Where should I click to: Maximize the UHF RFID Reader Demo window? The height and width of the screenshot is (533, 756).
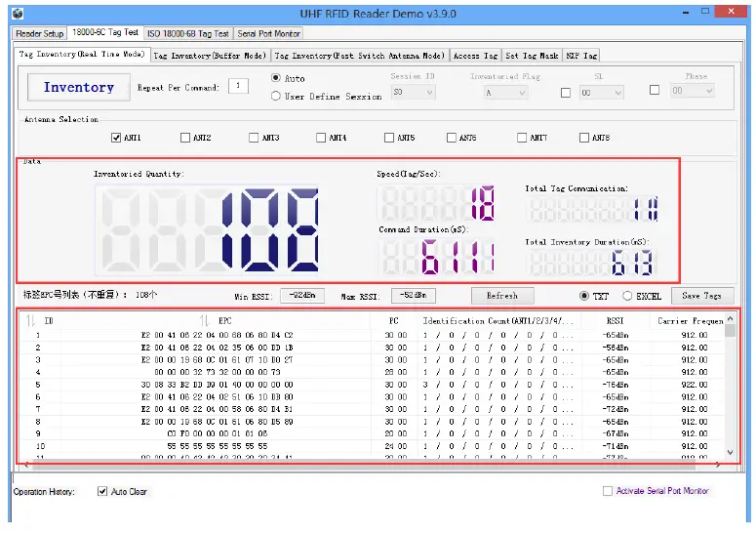(705, 11)
